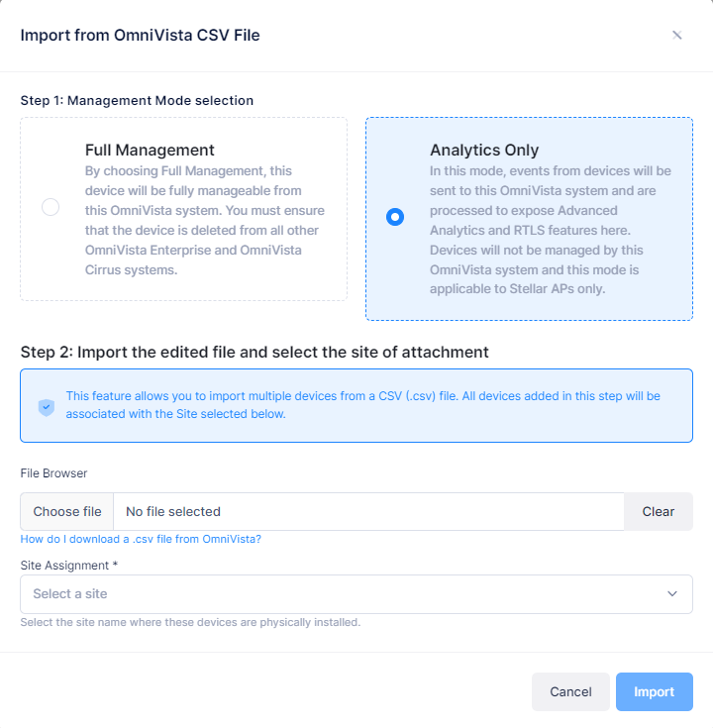Close the Import from OmniVista CSV dialog

click(x=676, y=35)
